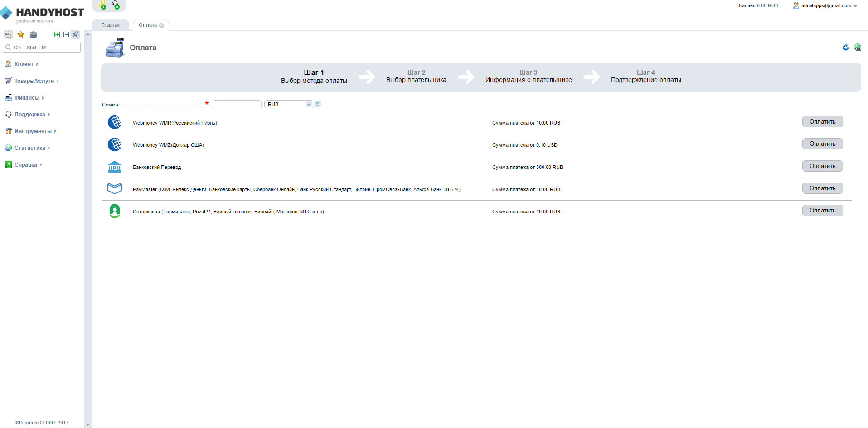Viewport: 868px width, 428px height.
Task: Close the Оплата tab
Action: click(162, 25)
